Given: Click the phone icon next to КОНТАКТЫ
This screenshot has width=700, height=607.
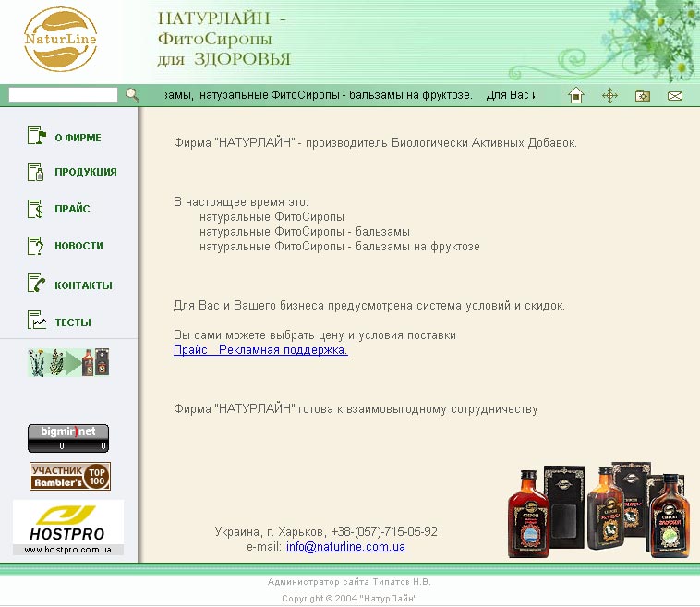Looking at the screenshot, I should coord(36,283).
